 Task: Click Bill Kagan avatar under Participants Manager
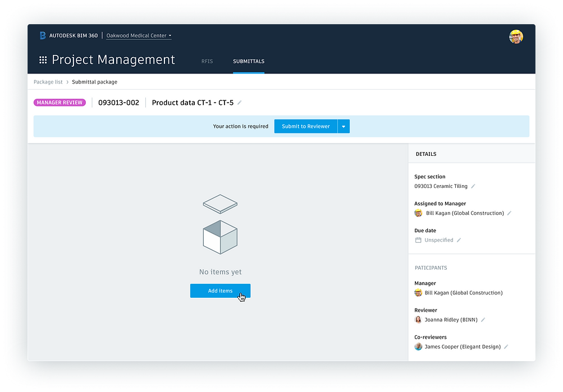tap(418, 293)
